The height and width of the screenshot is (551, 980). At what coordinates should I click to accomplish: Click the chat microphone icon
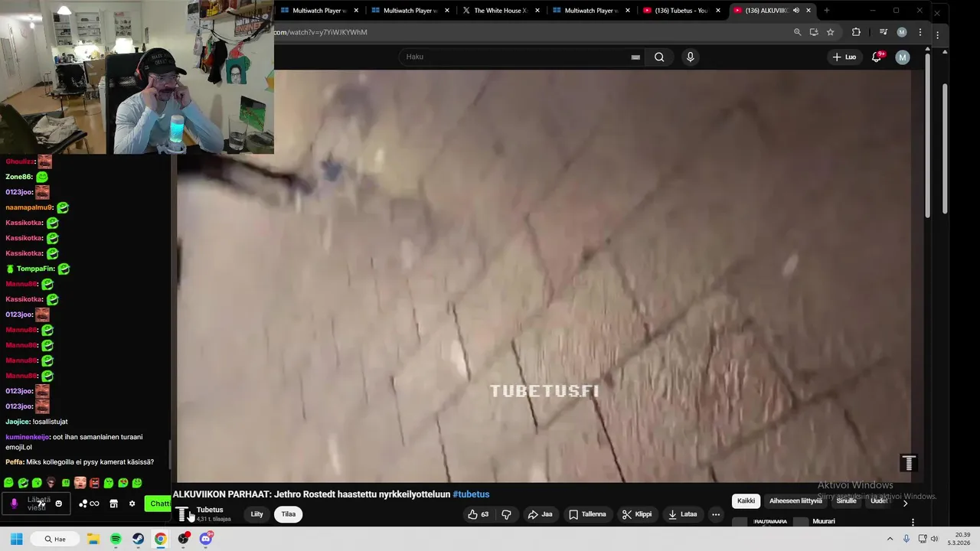[x=14, y=504]
